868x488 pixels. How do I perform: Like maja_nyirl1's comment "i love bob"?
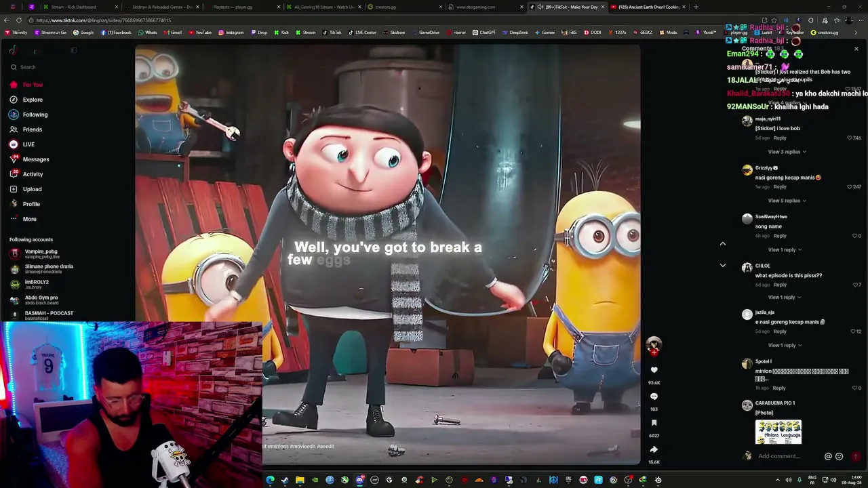[x=850, y=138]
